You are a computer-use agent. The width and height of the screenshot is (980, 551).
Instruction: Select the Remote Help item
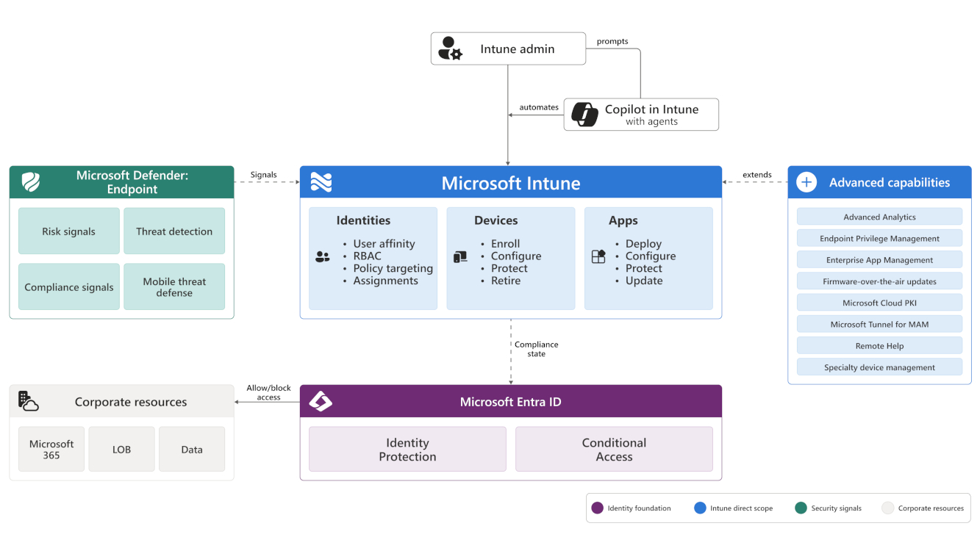[879, 345]
